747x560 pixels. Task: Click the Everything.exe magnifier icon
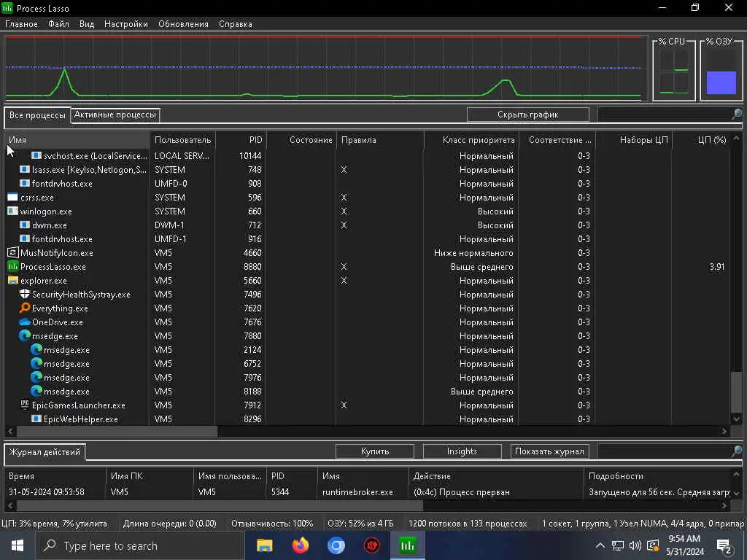[25, 308]
